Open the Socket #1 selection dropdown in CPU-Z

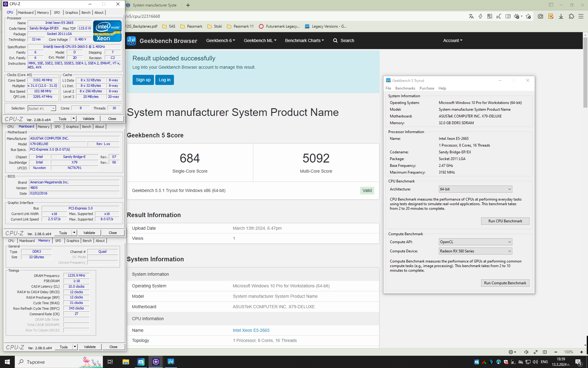[42, 109]
